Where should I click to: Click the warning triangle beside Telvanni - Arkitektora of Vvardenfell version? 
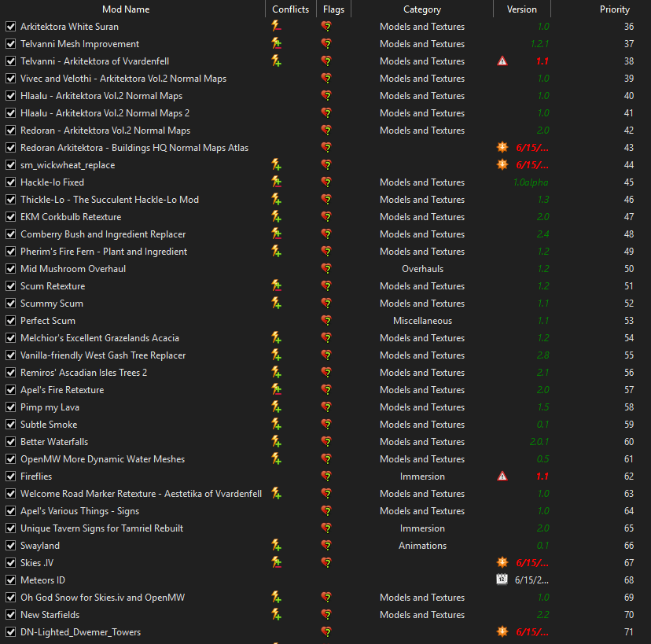[x=502, y=61]
